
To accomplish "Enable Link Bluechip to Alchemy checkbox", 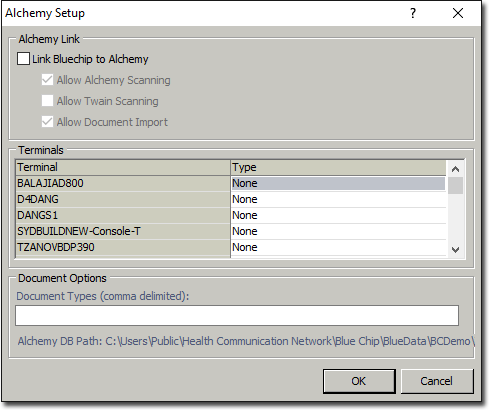I will coord(23,59).
